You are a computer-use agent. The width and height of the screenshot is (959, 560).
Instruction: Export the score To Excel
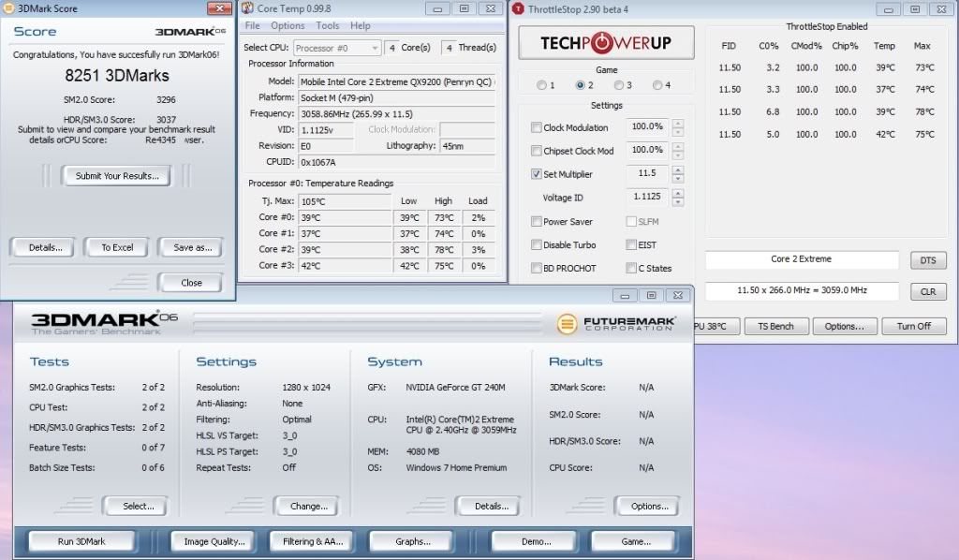pyautogui.click(x=117, y=247)
